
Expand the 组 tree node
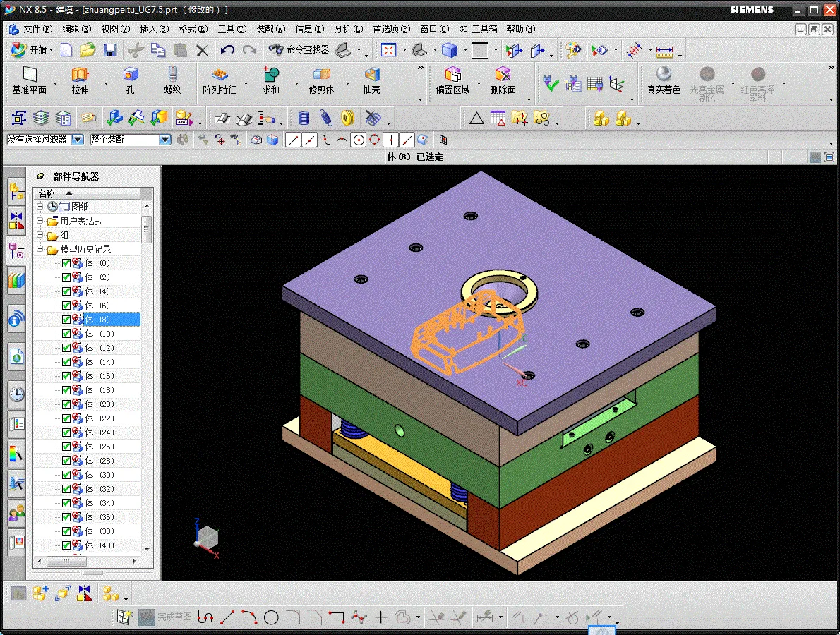pyautogui.click(x=40, y=234)
